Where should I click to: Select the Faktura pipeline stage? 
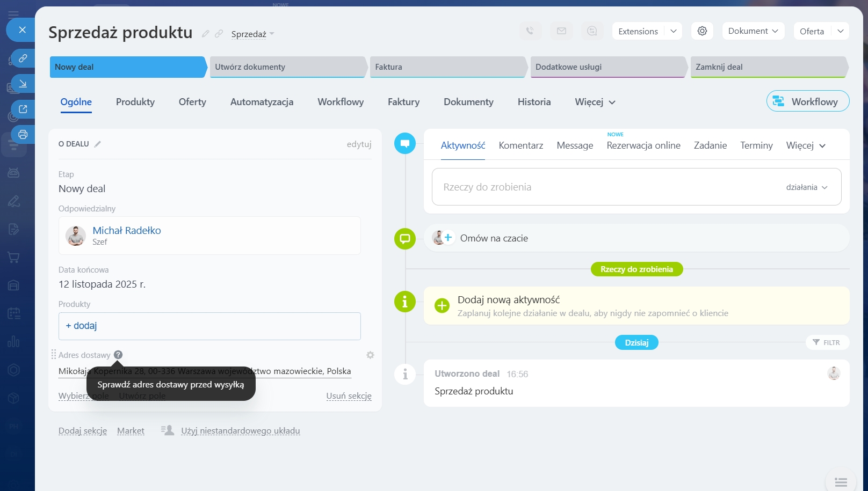(x=447, y=67)
